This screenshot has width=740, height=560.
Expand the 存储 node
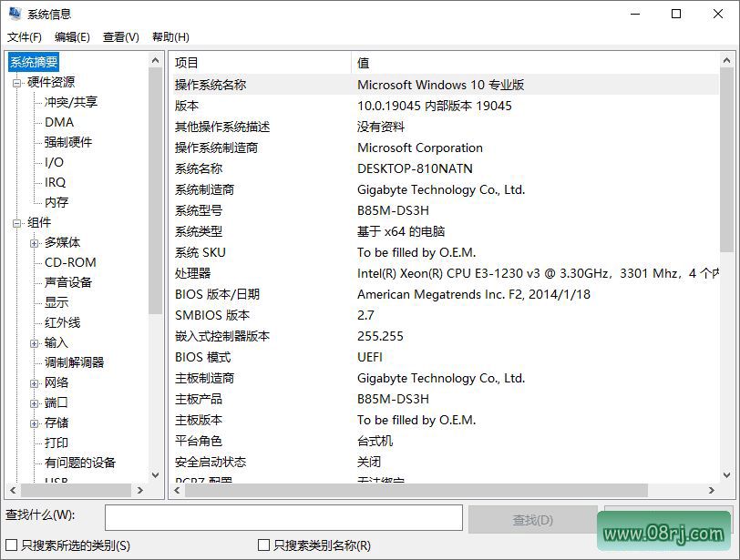34,423
